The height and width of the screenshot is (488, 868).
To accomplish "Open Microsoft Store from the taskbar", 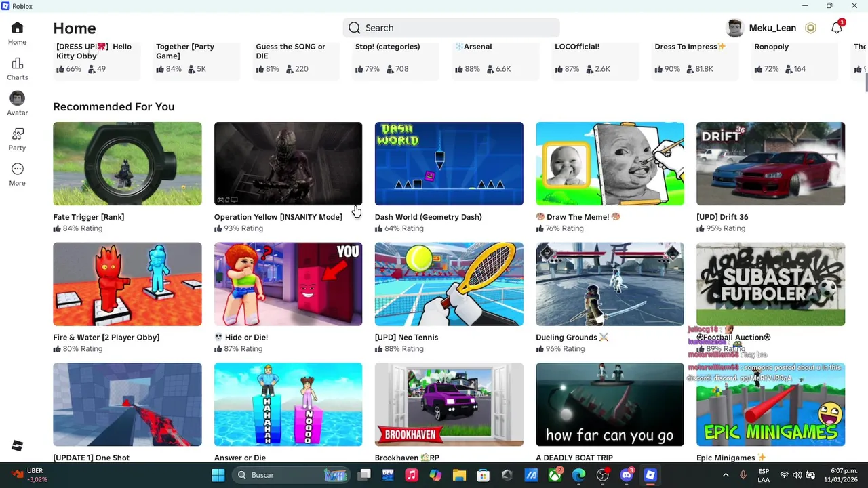I will pyautogui.click(x=483, y=475).
